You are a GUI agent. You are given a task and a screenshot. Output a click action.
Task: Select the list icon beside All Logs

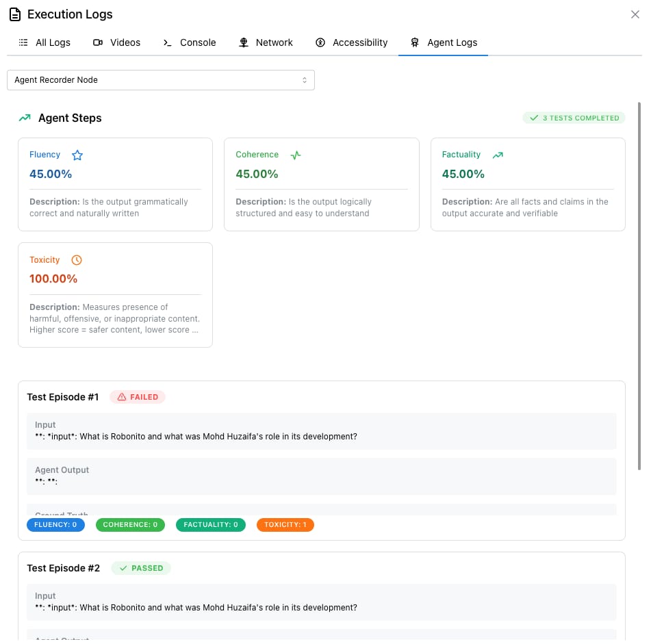(x=24, y=42)
